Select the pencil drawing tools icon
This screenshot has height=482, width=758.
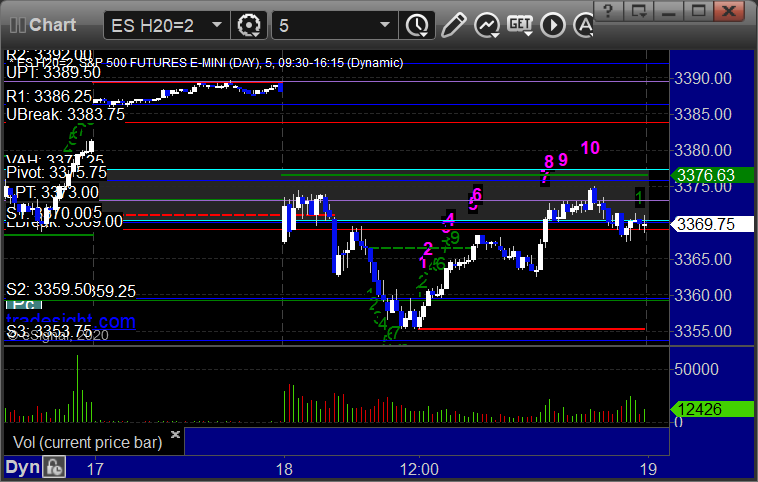453,25
